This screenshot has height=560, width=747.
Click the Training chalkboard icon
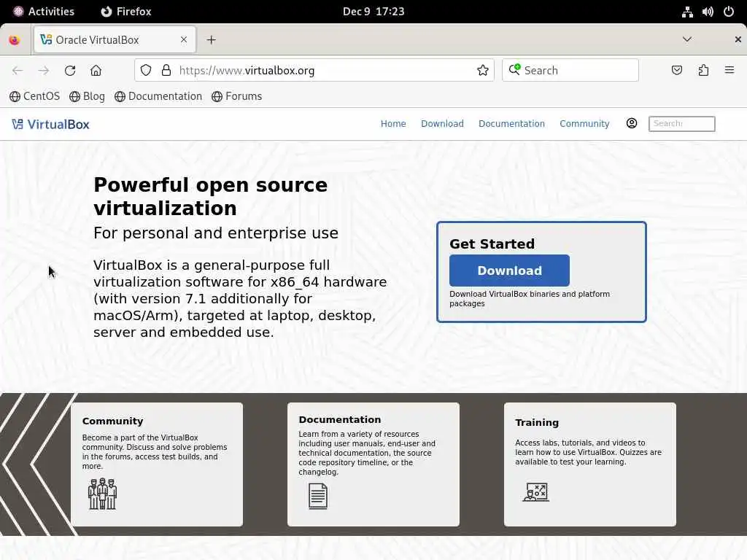pyautogui.click(x=536, y=492)
